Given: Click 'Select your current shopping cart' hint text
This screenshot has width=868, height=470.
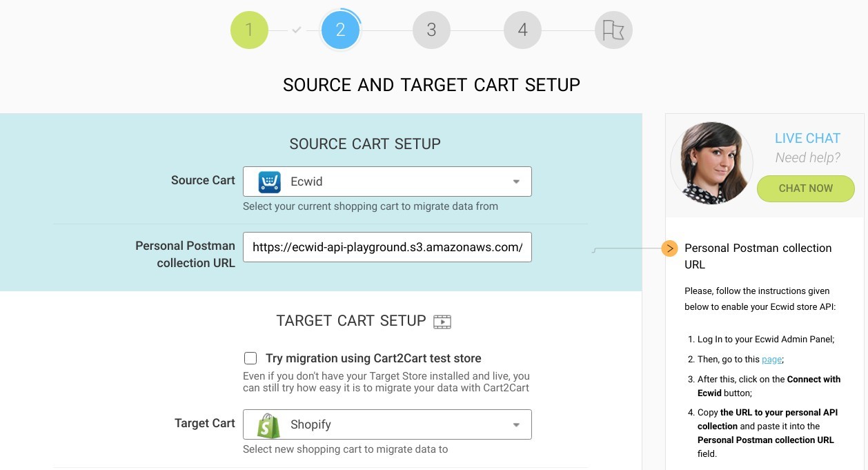Looking at the screenshot, I should (x=371, y=206).
